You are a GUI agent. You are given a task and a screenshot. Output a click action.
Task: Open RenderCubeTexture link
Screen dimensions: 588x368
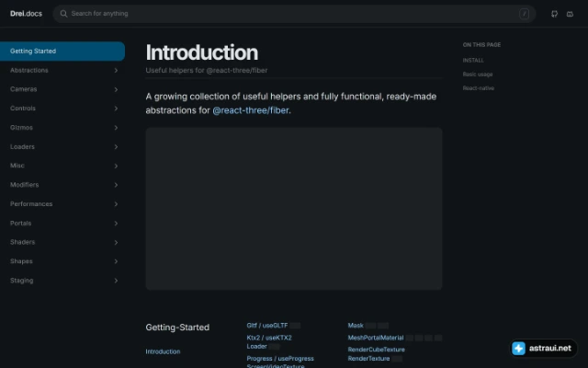click(x=376, y=350)
